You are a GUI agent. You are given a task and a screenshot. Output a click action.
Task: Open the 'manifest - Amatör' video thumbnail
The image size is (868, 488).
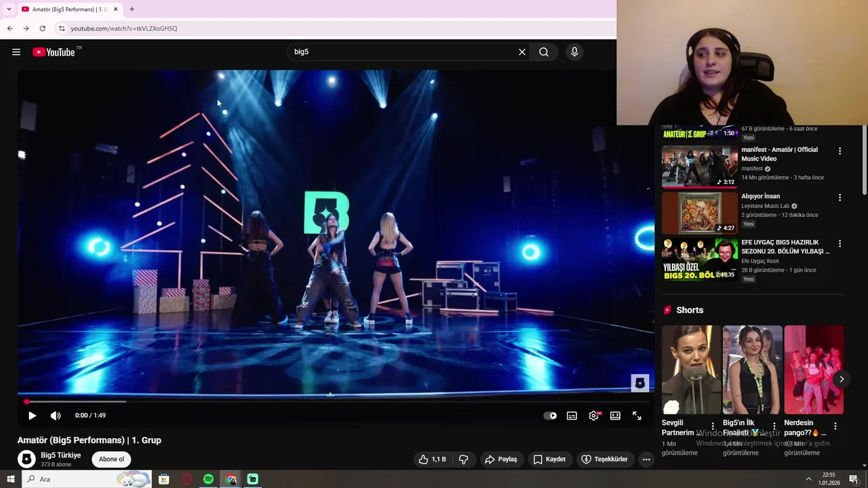click(700, 166)
